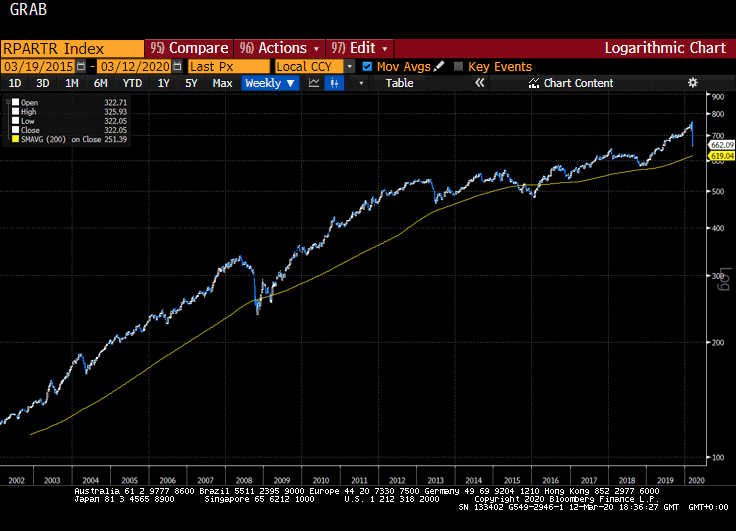This screenshot has width=736, height=531.
Task: Click the 2008 year axis label
Action: coord(244,480)
